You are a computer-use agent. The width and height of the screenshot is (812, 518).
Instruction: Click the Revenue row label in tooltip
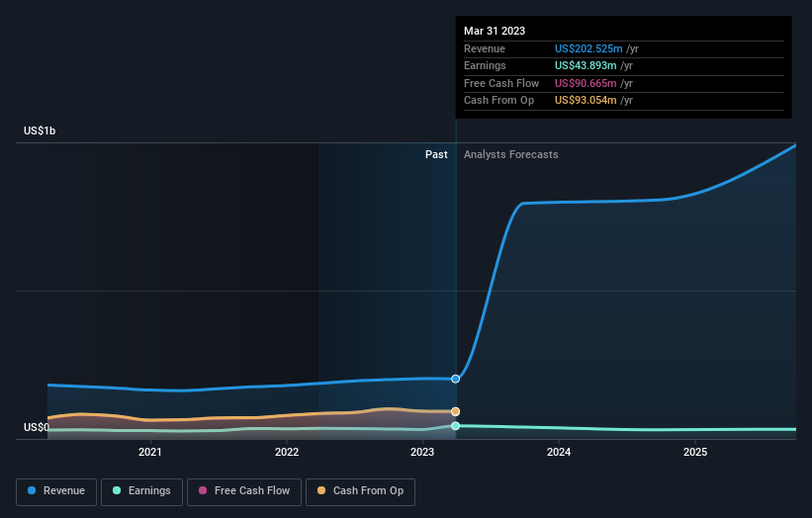click(485, 48)
